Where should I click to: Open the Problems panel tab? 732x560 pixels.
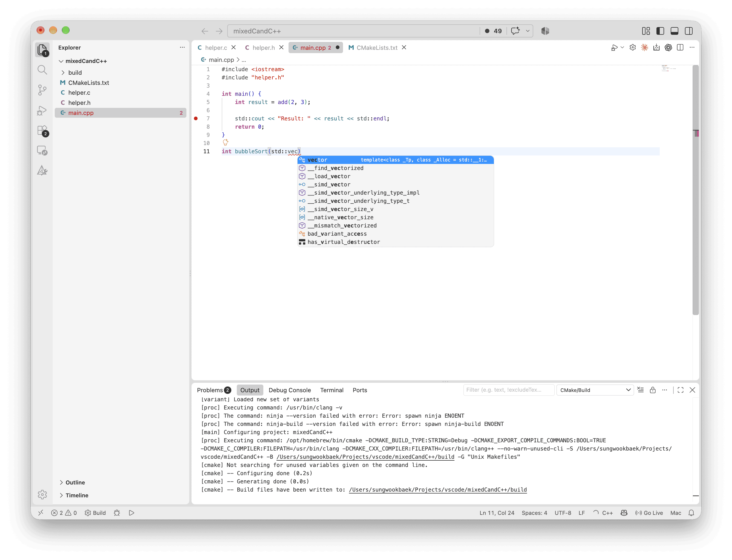[x=214, y=390]
